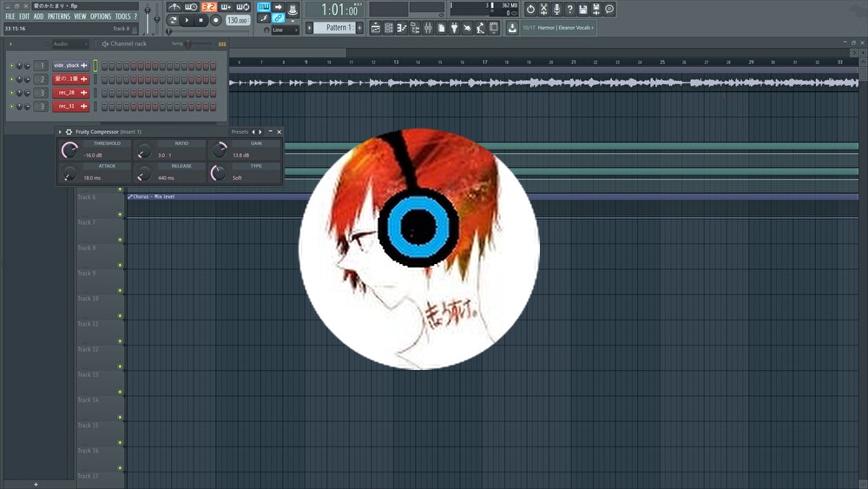Click the project info page icon

point(441,28)
